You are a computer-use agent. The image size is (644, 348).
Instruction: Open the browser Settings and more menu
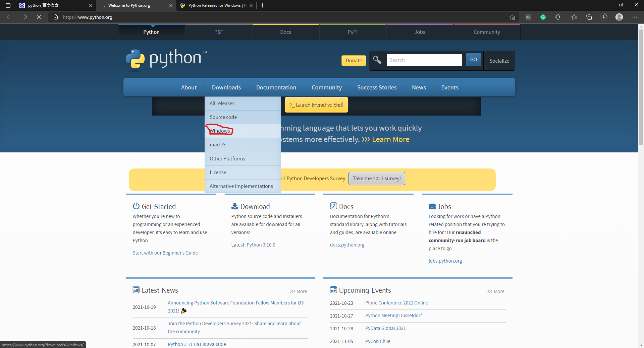(635, 17)
